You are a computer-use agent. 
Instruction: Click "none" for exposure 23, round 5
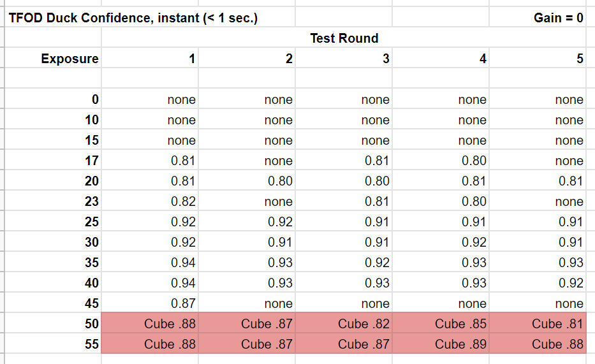[568, 202]
